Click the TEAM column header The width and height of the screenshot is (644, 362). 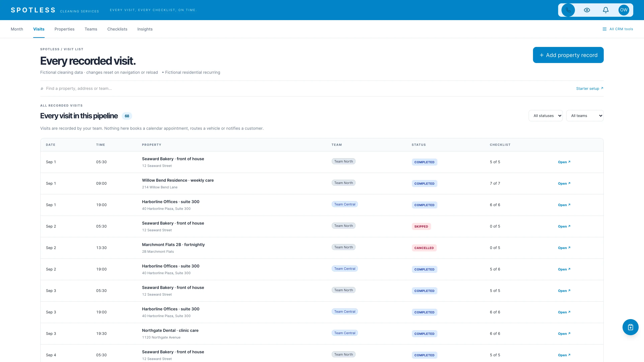pos(336,145)
